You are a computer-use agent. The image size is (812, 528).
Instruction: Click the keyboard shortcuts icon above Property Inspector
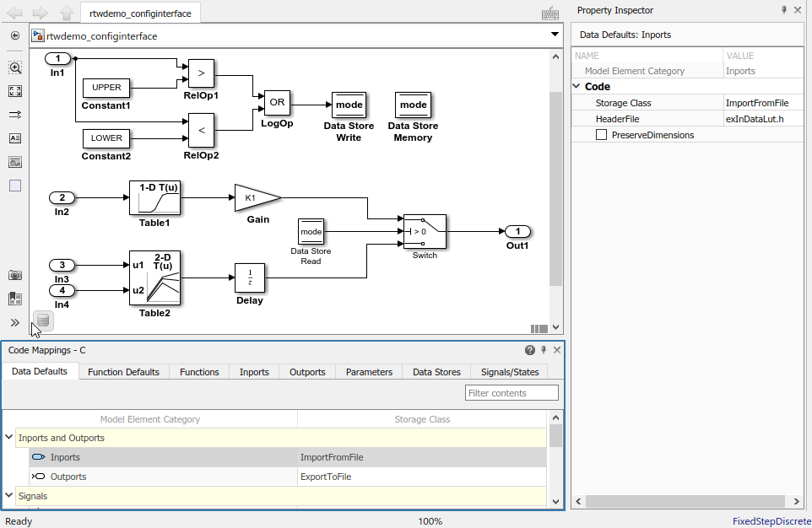(549, 13)
